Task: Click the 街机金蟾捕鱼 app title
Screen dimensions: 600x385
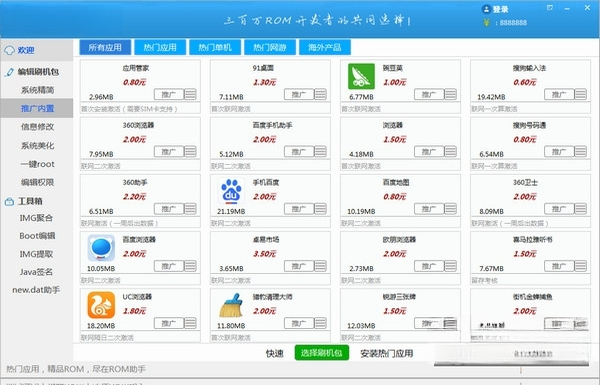Action: tap(532, 297)
